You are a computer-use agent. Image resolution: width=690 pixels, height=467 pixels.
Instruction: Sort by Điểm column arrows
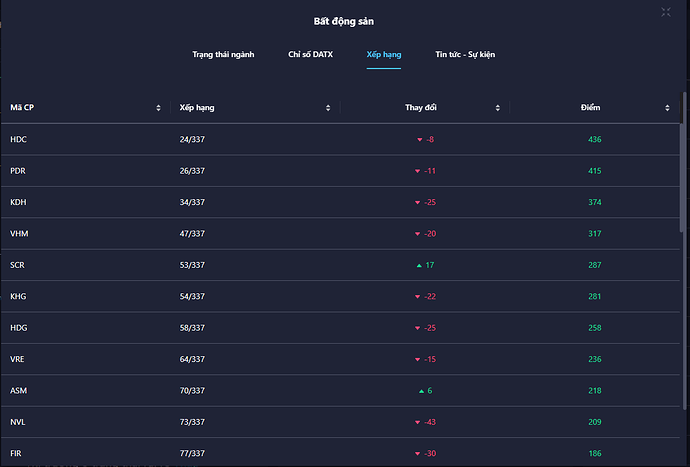(668, 107)
